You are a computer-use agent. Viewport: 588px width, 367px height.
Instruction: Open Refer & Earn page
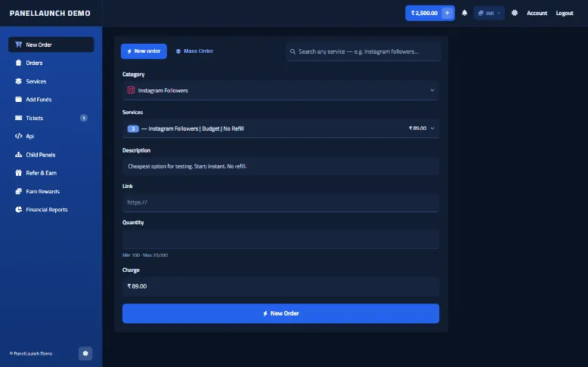(x=51, y=173)
